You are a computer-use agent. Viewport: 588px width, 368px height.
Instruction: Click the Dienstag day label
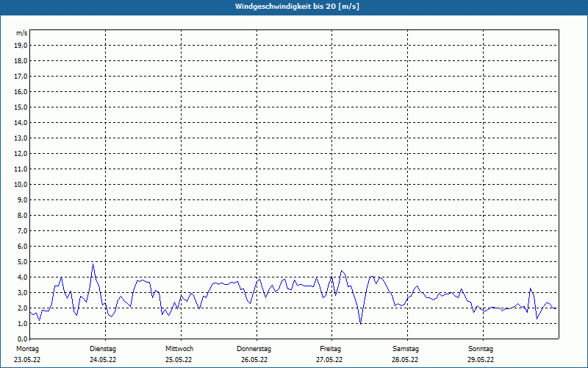(x=103, y=349)
